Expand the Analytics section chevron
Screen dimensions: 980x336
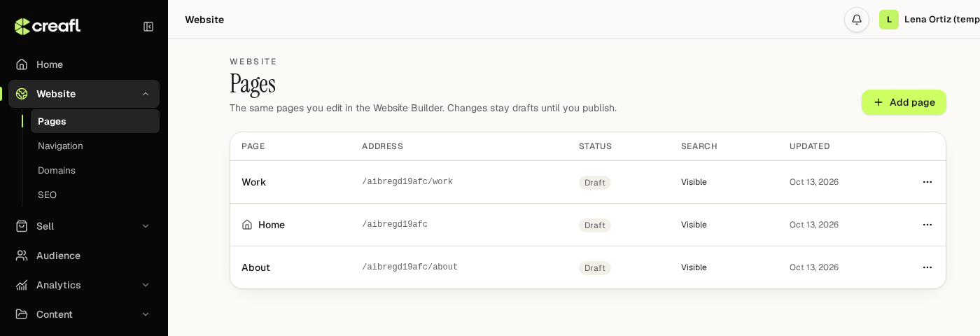[146, 285]
